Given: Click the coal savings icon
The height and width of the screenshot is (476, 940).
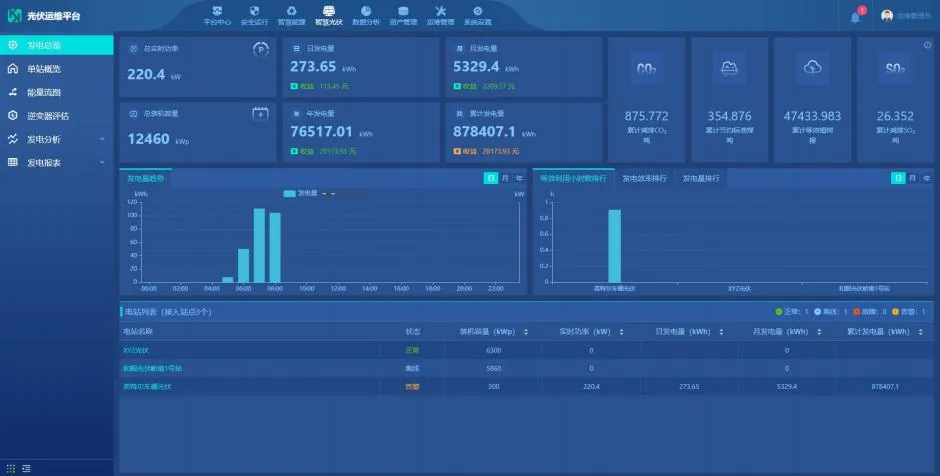Looking at the screenshot, I should (x=729, y=68).
